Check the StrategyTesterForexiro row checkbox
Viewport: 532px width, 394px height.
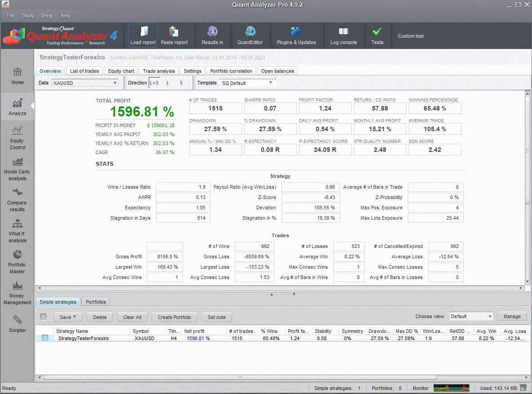(45, 338)
